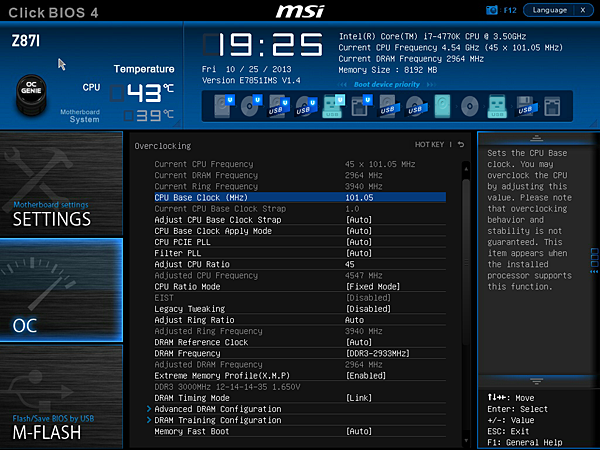Viewport: 600px width, 450px height.
Task: Select the teal legacy USB key boot icon
Action: coord(497,106)
